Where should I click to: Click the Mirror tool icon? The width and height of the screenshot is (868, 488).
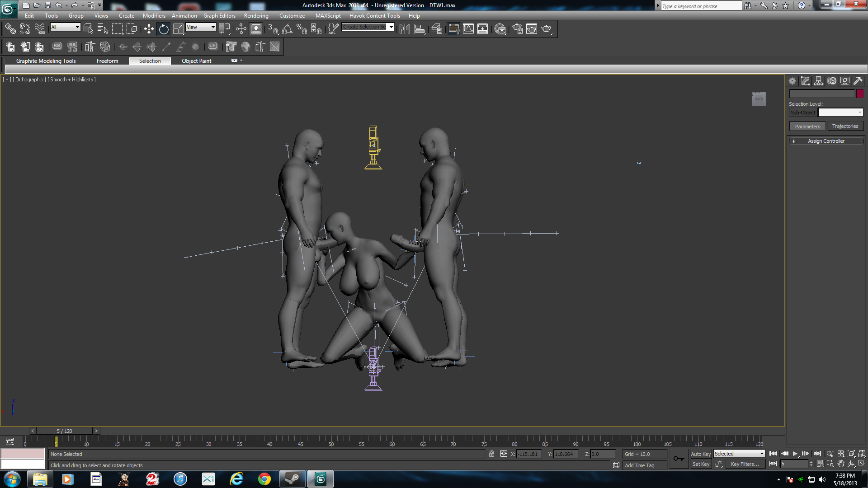[x=405, y=29]
